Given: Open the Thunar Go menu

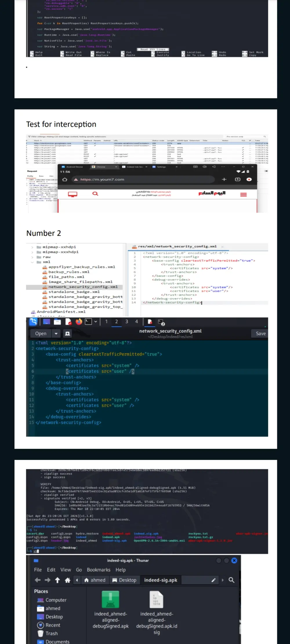Looking at the screenshot, I should point(79,570).
